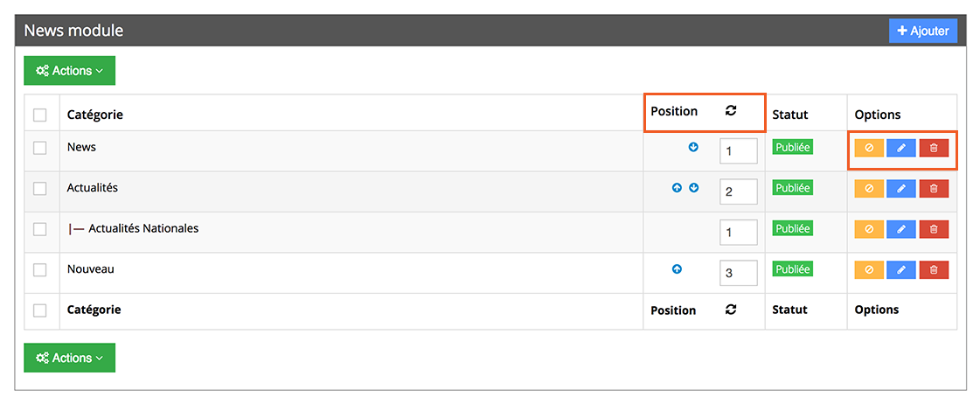Click the refresh icon in the table footer

pyautogui.click(x=731, y=310)
